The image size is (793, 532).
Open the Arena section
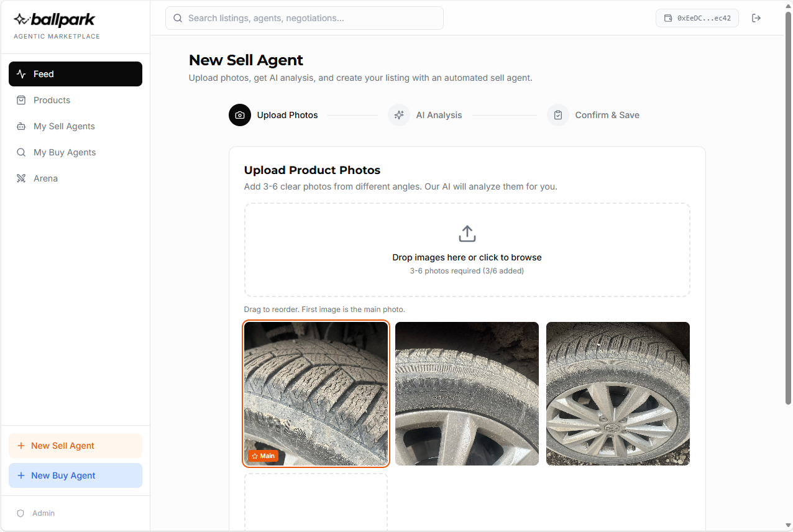coord(45,178)
